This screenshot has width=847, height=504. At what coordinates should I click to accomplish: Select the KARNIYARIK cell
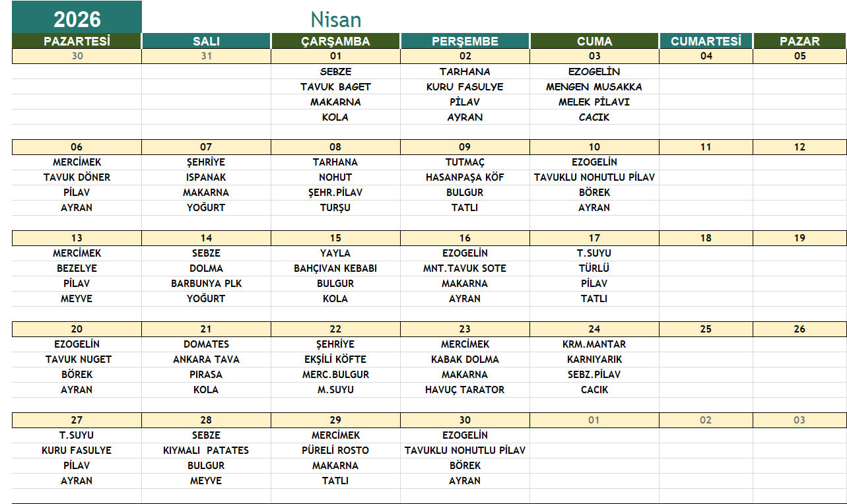(594, 359)
